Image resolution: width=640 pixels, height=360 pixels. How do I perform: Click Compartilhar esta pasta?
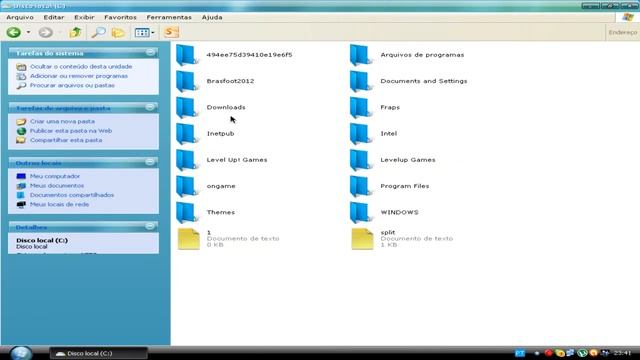[x=66, y=140]
